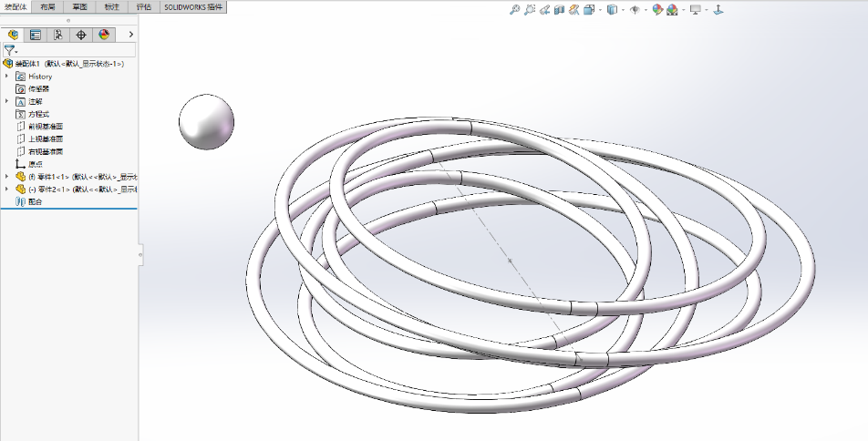Select the 布局 ribbon tab
This screenshot has height=441, width=868.
[x=47, y=6]
